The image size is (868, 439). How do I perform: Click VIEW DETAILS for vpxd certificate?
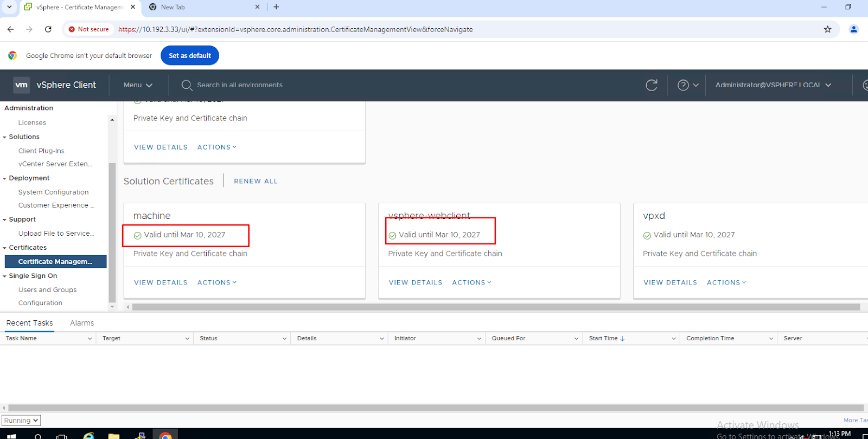pyautogui.click(x=670, y=282)
